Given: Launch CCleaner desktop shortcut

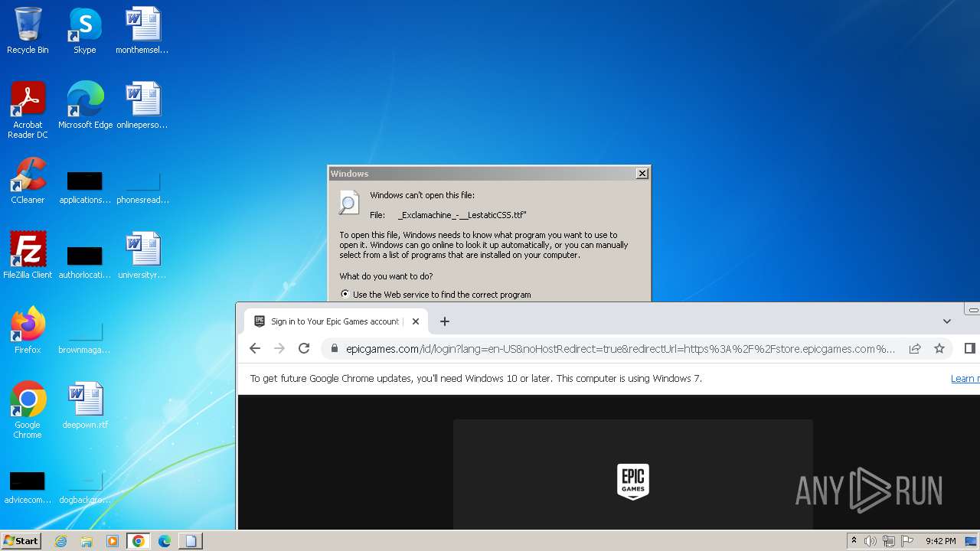Looking at the screenshot, I should click(x=28, y=181).
